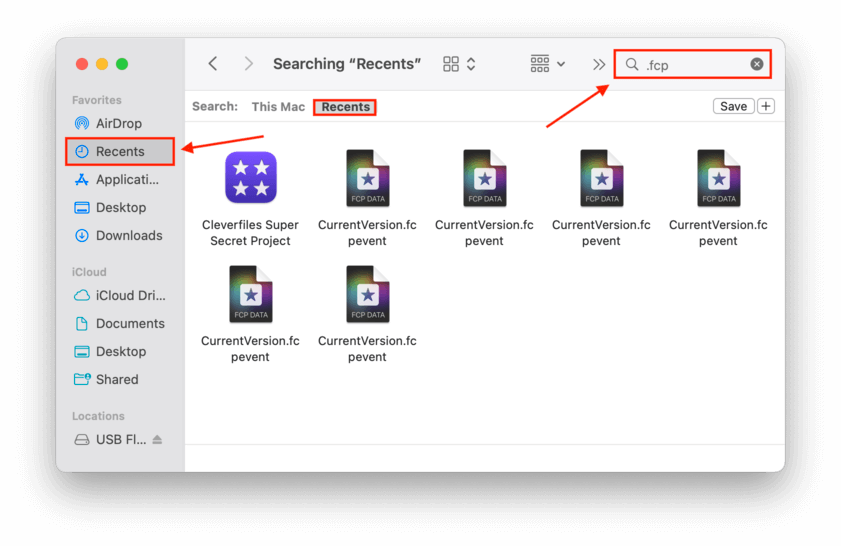Click the iCloud section header
841x546 pixels.
89,272
